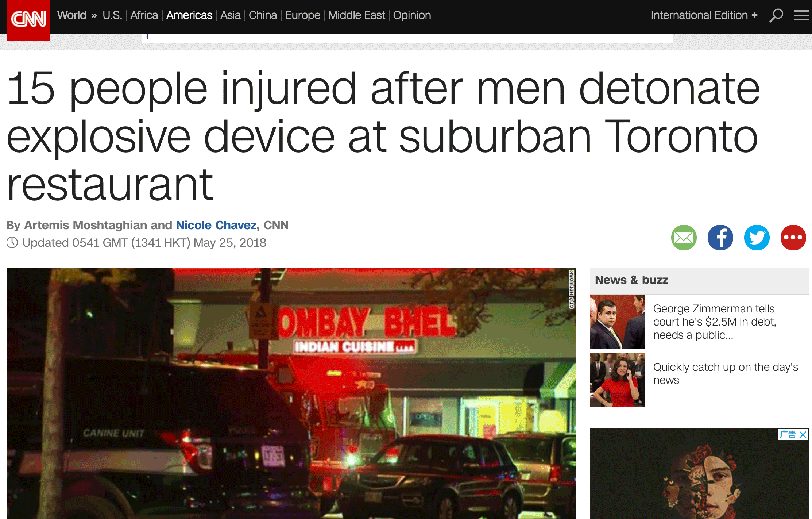Open more sharing options icon
Screen dimensions: 812x519
pyautogui.click(x=793, y=238)
